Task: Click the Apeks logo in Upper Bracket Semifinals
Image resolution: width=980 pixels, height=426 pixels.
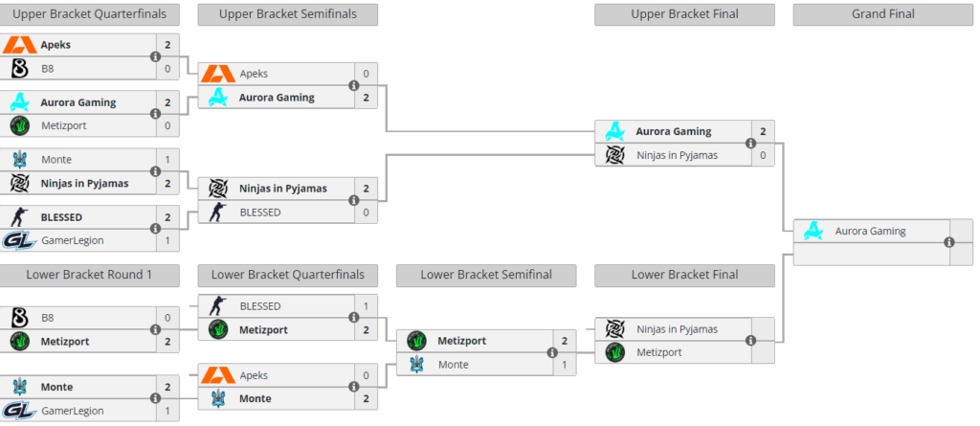Action: click(217, 74)
